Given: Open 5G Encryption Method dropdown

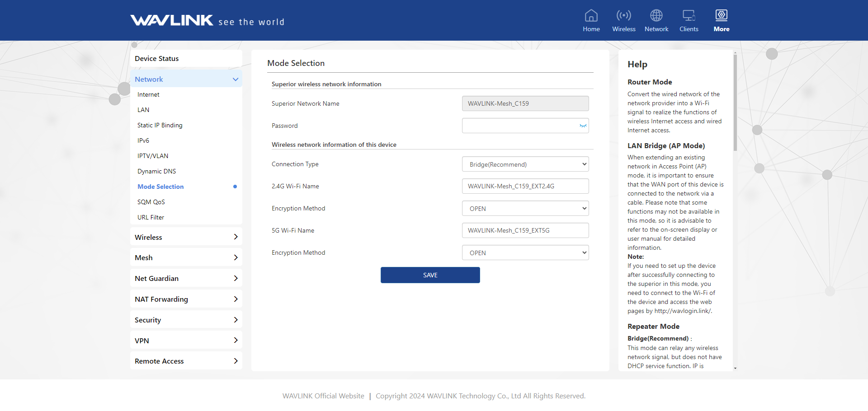Looking at the screenshot, I should (x=525, y=253).
